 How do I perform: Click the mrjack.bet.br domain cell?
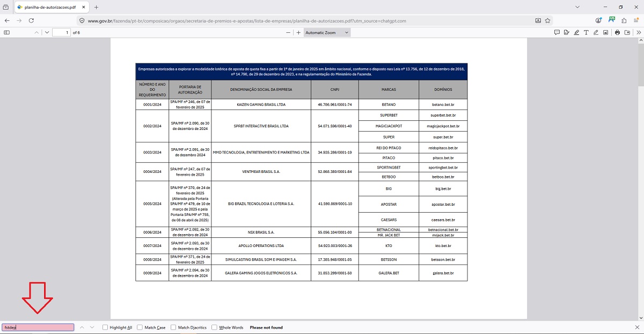443,235
